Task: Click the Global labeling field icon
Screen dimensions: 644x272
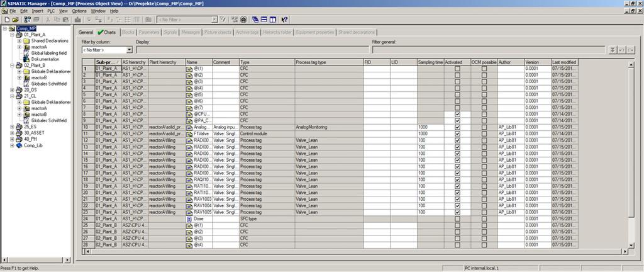Action: (26, 54)
